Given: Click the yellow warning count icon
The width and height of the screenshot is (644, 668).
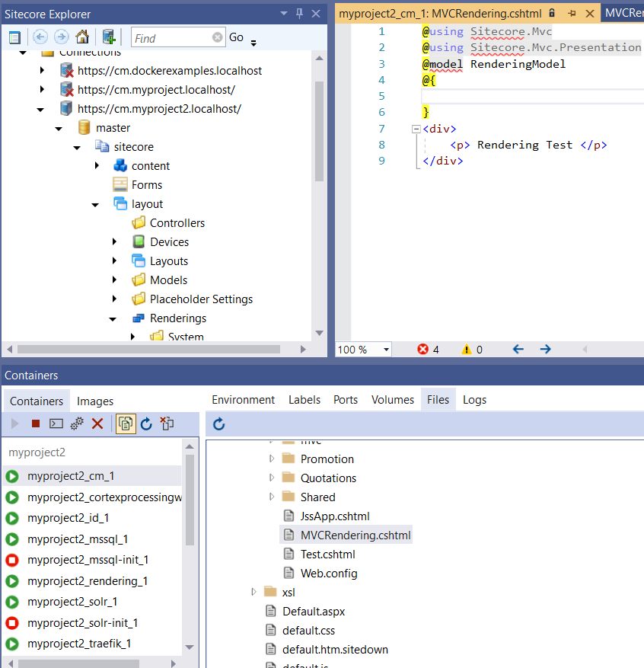Looking at the screenshot, I should (467, 350).
